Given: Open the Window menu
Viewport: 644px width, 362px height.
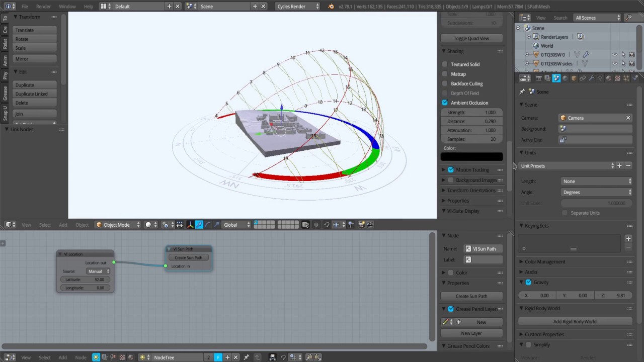Looking at the screenshot, I should [67, 7].
